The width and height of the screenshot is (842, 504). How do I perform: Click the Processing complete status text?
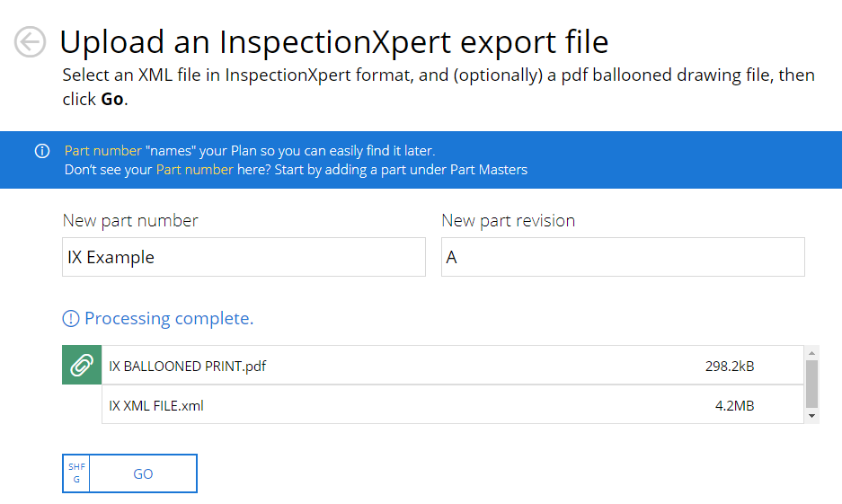coord(169,319)
